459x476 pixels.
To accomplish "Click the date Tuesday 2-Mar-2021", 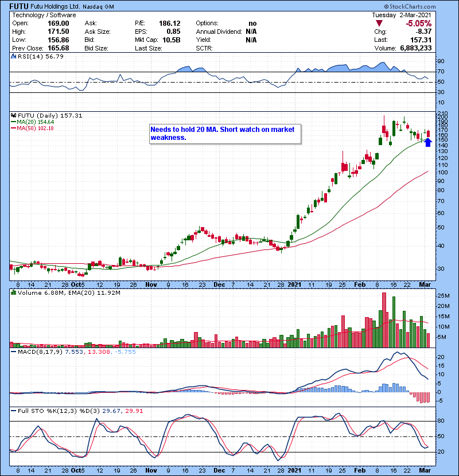I will [401, 15].
